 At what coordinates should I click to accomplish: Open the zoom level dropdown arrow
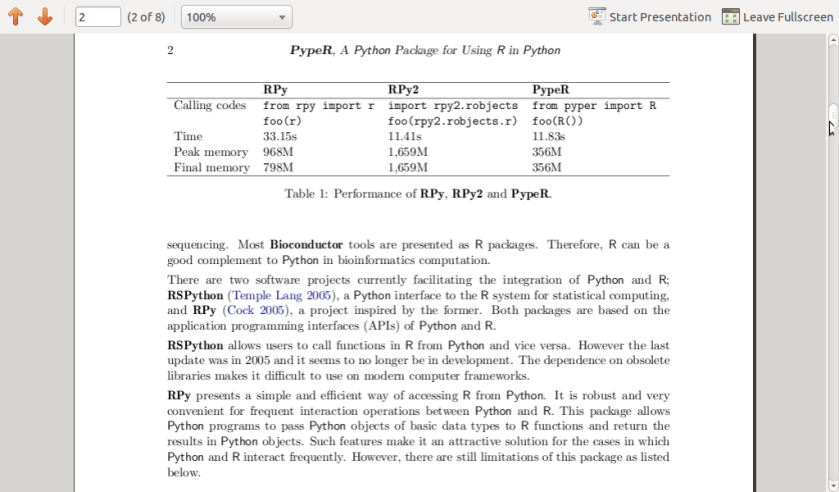[282, 18]
